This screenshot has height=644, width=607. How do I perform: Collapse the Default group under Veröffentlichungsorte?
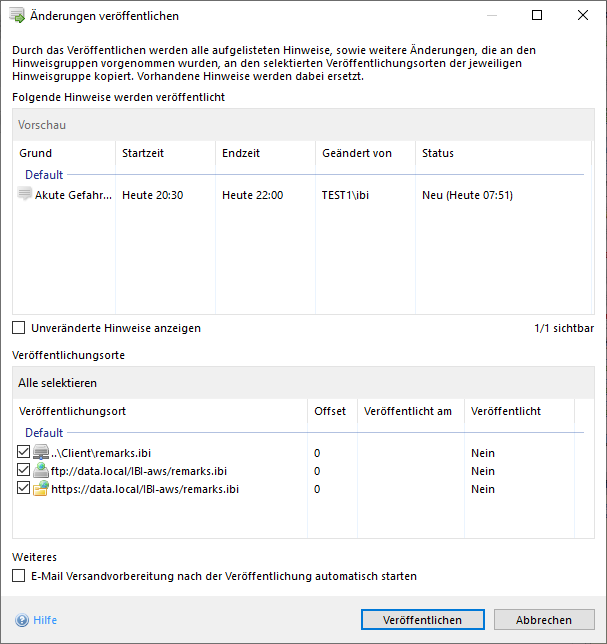tap(43, 433)
